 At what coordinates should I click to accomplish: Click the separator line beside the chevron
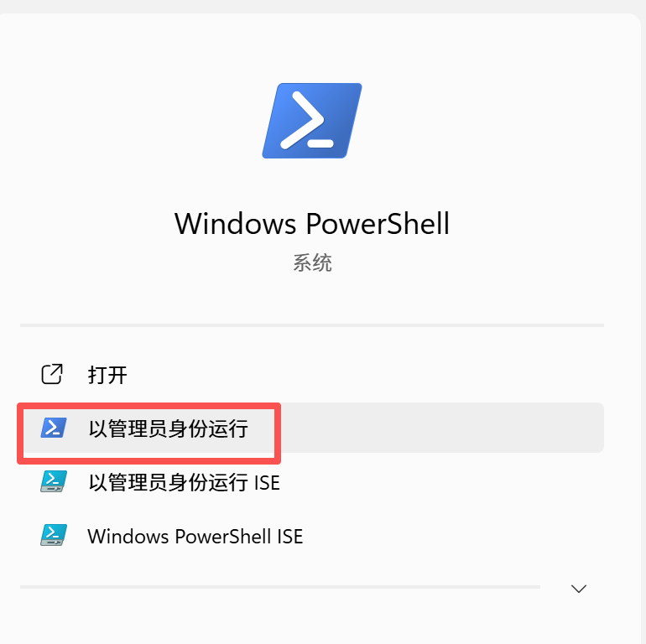point(280,587)
